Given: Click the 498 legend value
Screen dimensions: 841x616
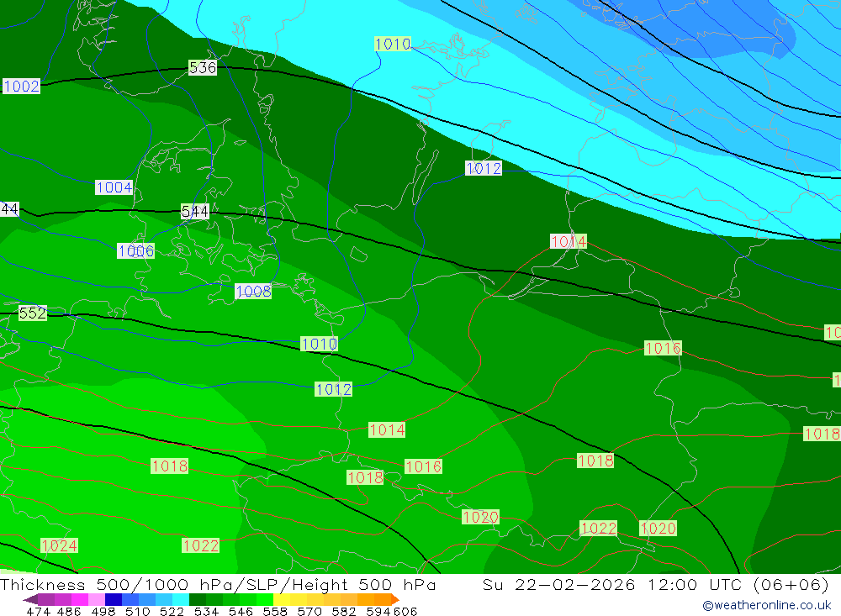Looking at the screenshot, I should click(x=103, y=612).
